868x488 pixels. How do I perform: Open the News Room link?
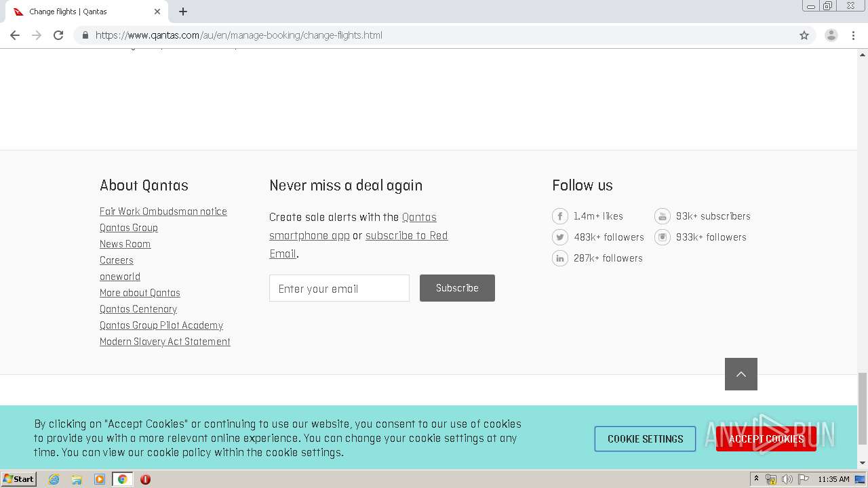pos(125,244)
